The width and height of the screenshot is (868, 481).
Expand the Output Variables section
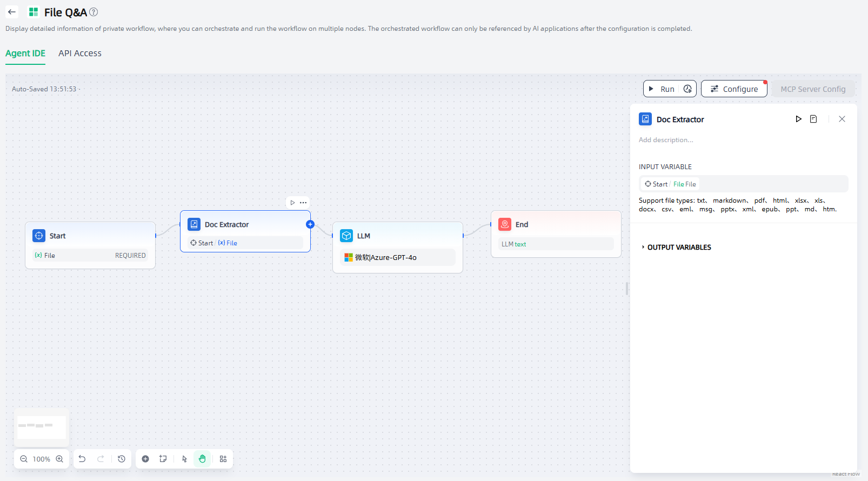(x=679, y=248)
